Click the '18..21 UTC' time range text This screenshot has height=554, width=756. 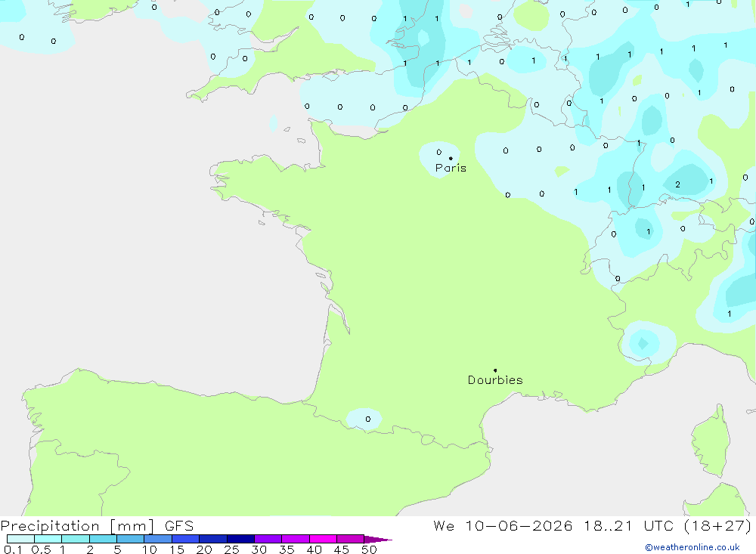coord(629,525)
